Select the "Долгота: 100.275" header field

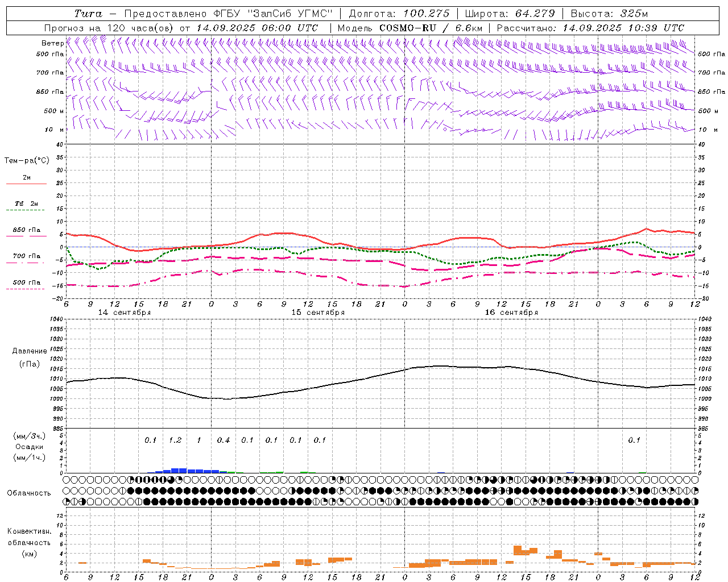pyautogui.click(x=399, y=14)
